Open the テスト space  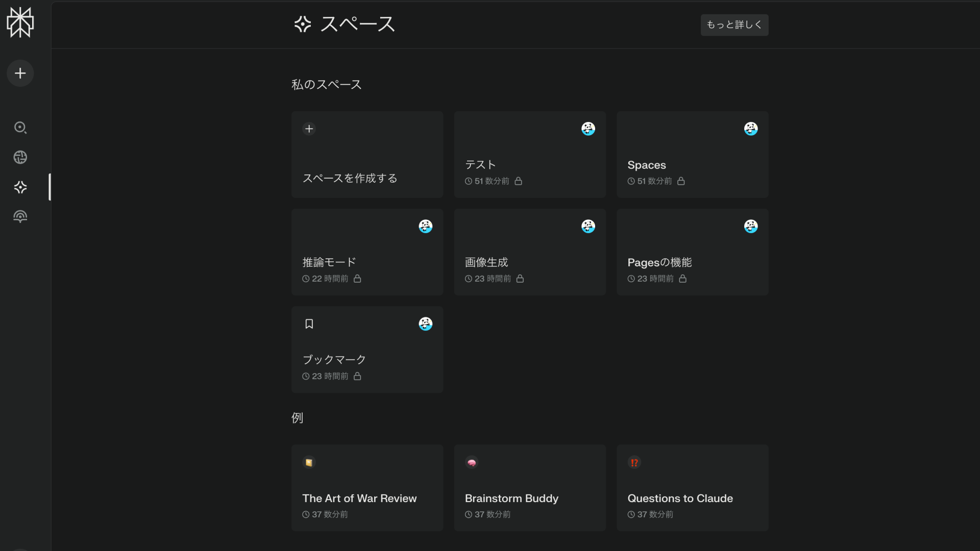tap(529, 154)
